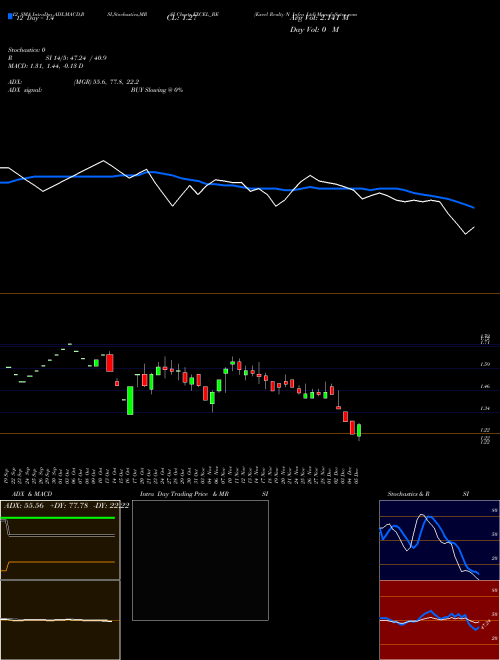The height and width of the screenshot is (660, 500).
Task: Click the white price line's peak on upper chart
Action: coord(104,161)
